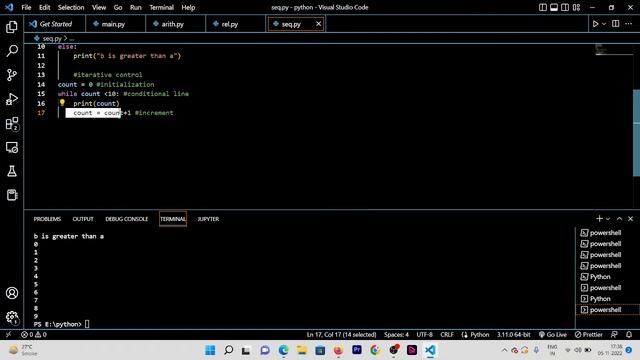Viewport: 640px width, 360px height.
Task: Open the Source Control view
Action: (x=12, y=75)
